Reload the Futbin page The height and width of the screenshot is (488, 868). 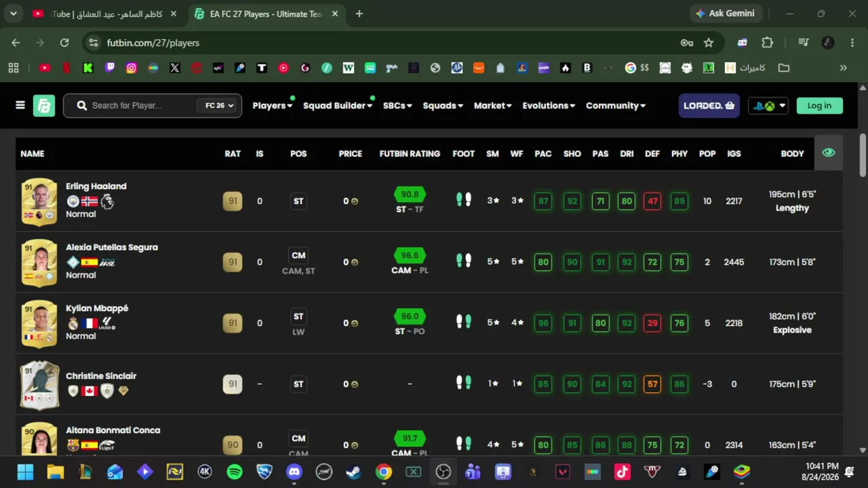64,43
